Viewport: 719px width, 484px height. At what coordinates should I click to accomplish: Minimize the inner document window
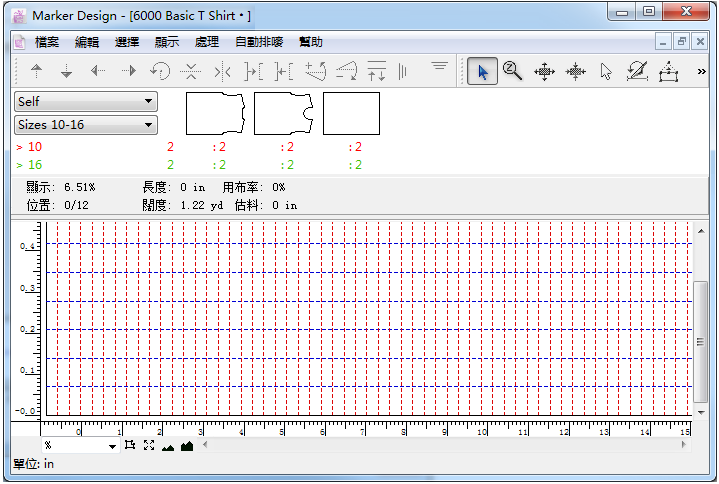(x=663, y=42)
